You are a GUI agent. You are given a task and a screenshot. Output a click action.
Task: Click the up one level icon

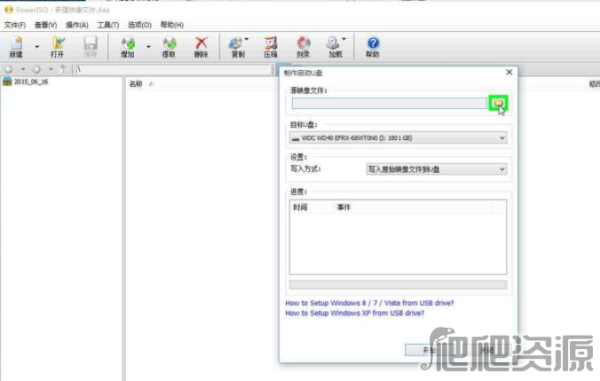[63, 69]
